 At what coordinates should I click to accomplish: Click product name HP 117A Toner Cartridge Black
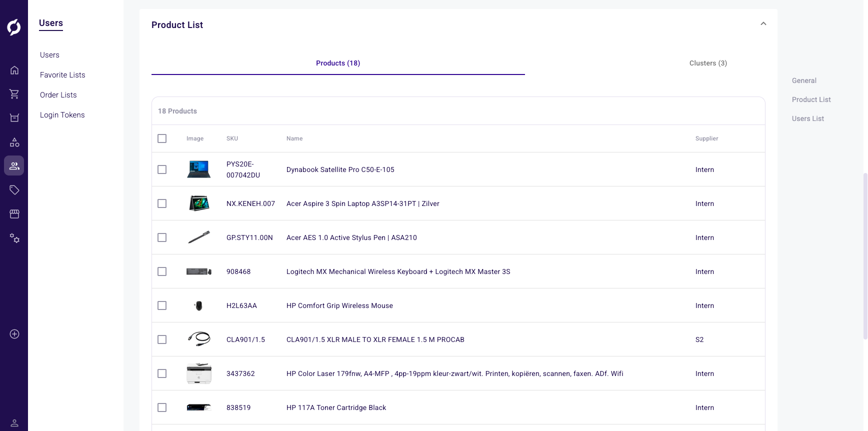tap(336, 407)
